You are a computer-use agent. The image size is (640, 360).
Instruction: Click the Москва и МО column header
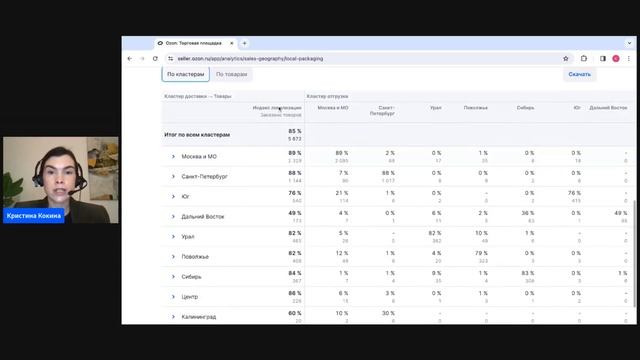(x=333, y=108)
